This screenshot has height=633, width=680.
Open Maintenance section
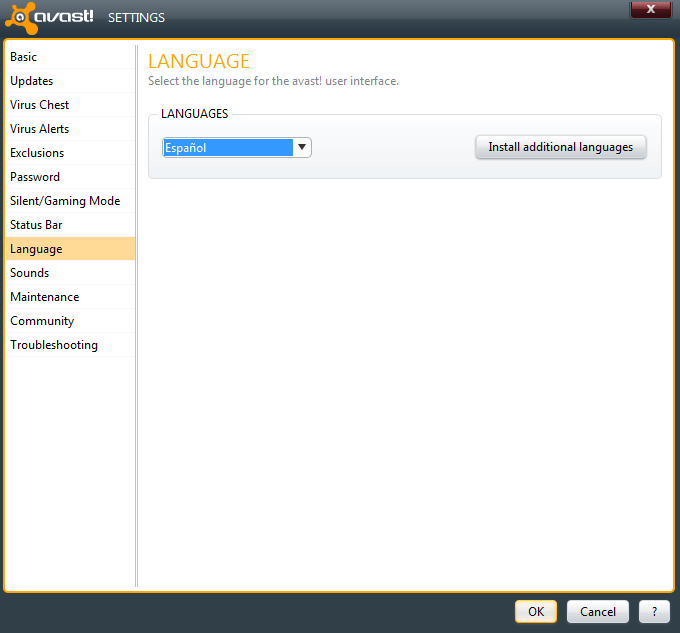click(70, 297)
